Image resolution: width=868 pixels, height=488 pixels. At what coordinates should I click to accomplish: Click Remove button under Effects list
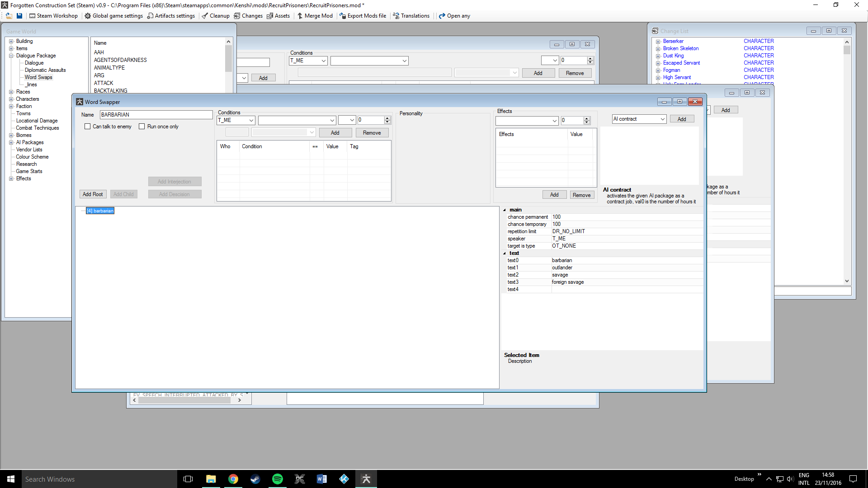[581, 195]
